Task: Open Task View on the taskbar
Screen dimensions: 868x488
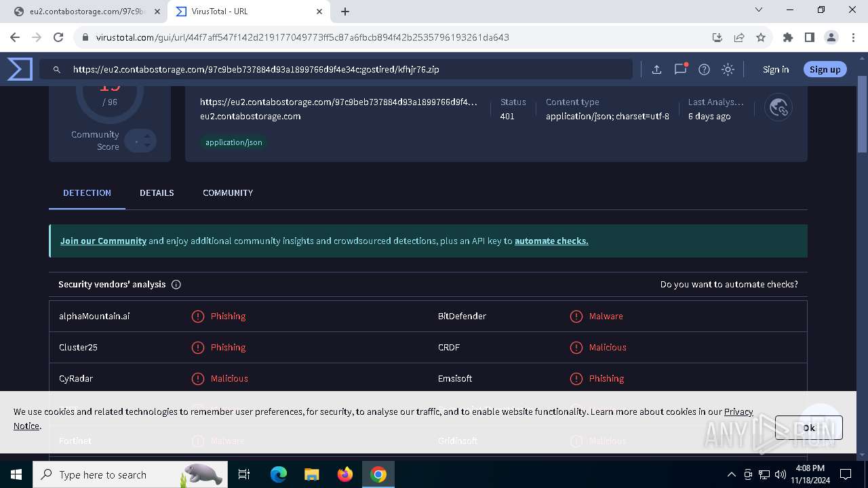Action: pos(244,474)
